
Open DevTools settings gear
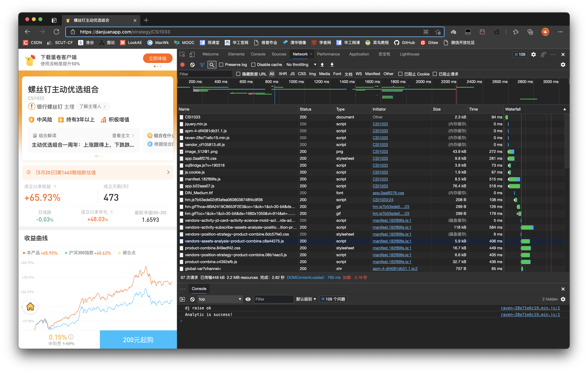tap(533, 54)
